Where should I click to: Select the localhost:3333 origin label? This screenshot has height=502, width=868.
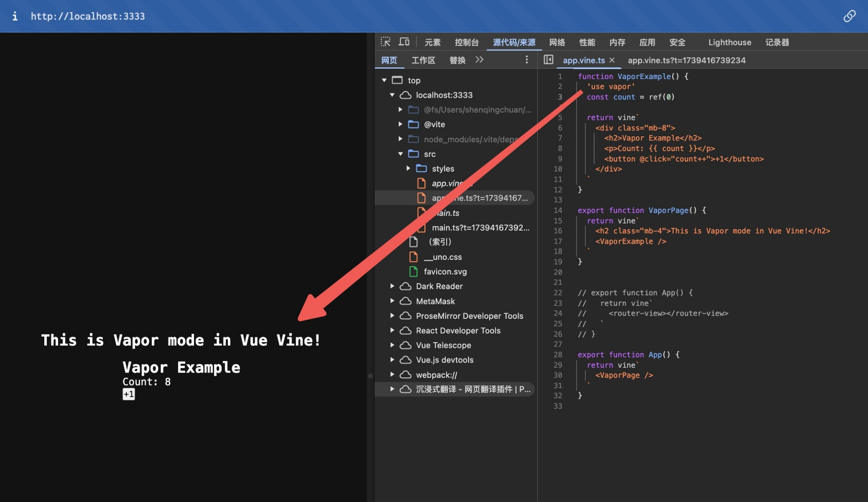[x=444, y=95]
